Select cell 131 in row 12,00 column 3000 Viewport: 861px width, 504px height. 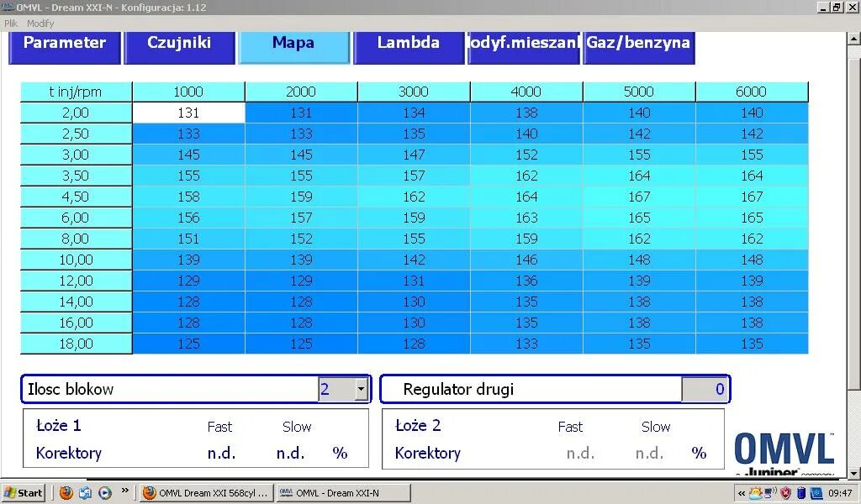pos(414,281)
